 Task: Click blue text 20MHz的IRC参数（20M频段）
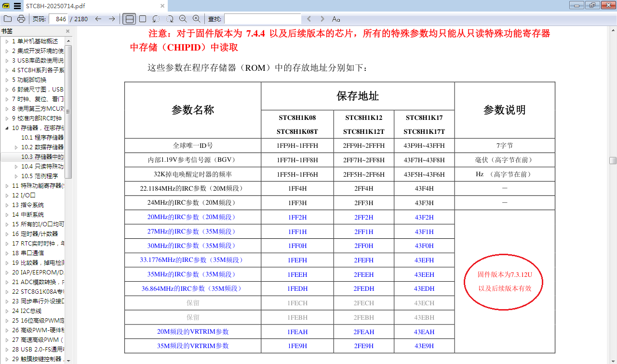[x=192, y=217]
